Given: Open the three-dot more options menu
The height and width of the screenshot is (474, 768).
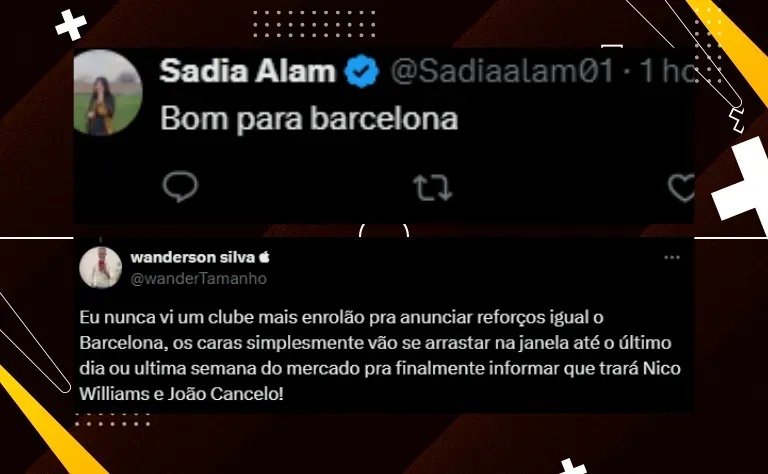Looking at the screenshot, I should [x=672, y=258].
